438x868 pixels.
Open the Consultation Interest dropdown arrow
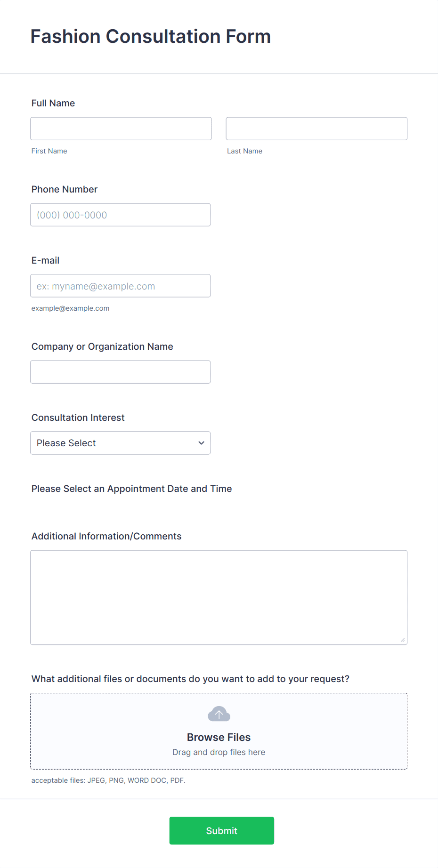coord(201,443)
